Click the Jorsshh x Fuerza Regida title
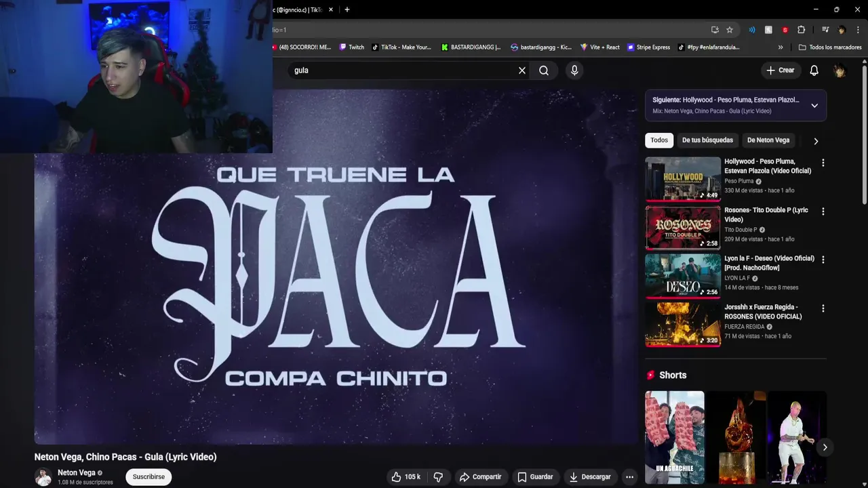 click(x=763, y=312)
